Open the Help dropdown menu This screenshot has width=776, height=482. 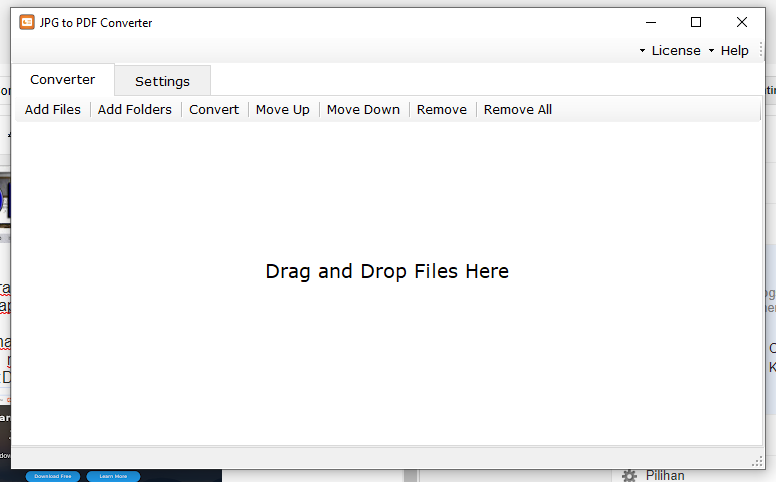(x=729, y=50)
